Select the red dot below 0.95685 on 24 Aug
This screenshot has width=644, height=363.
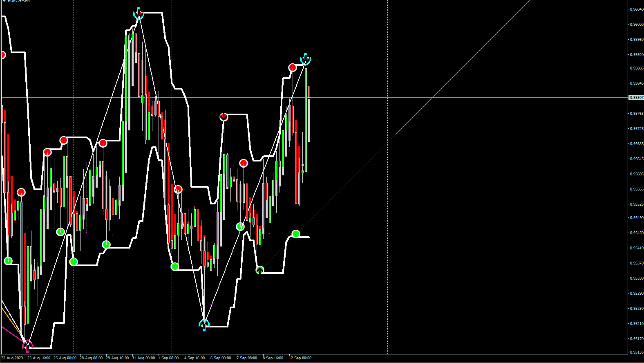point(47,152)
